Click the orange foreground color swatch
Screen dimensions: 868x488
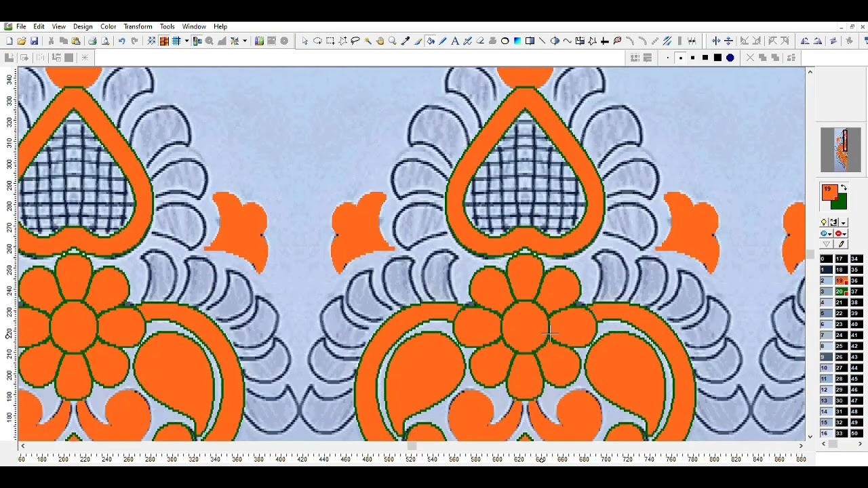tap(829, 192)
